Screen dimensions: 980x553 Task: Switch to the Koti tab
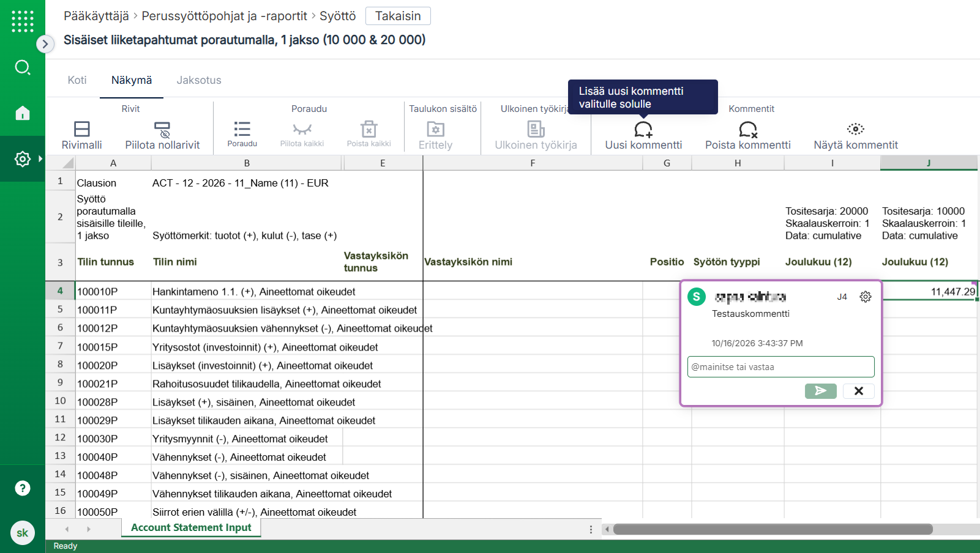point(77,80)
